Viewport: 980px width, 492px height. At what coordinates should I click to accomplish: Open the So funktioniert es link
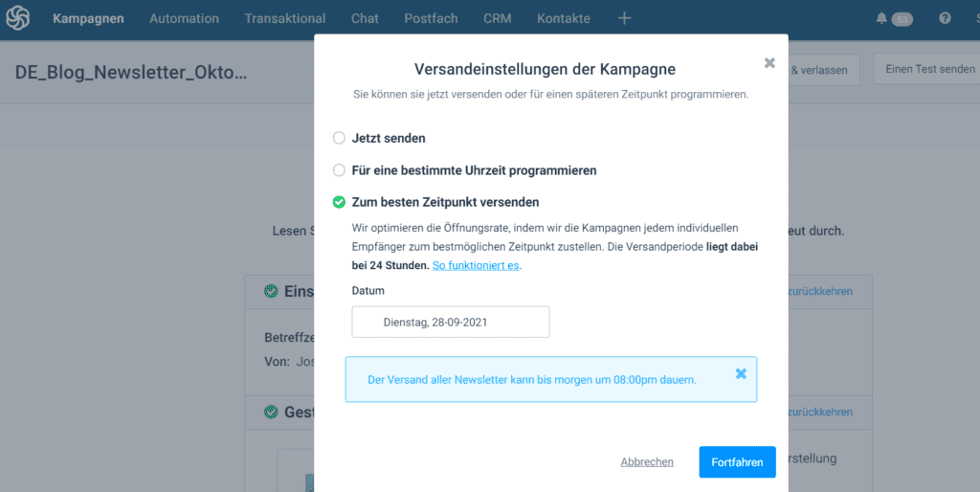tap(476, 266)
